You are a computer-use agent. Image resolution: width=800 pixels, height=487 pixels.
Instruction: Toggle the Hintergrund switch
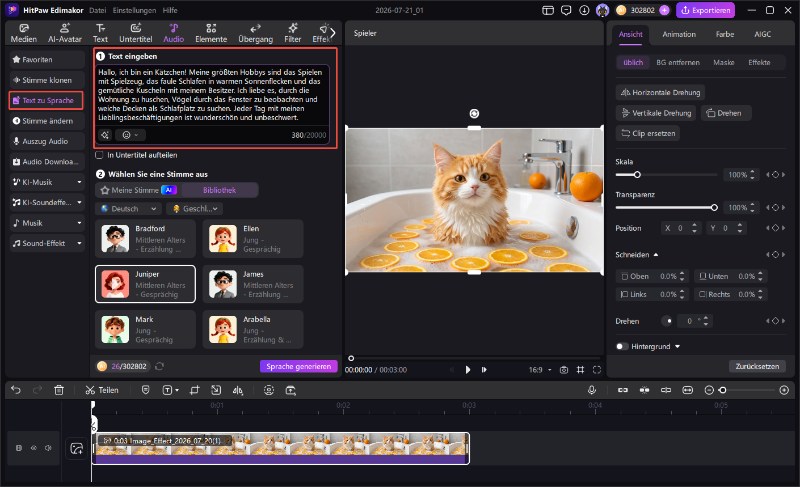click(622, 346)
